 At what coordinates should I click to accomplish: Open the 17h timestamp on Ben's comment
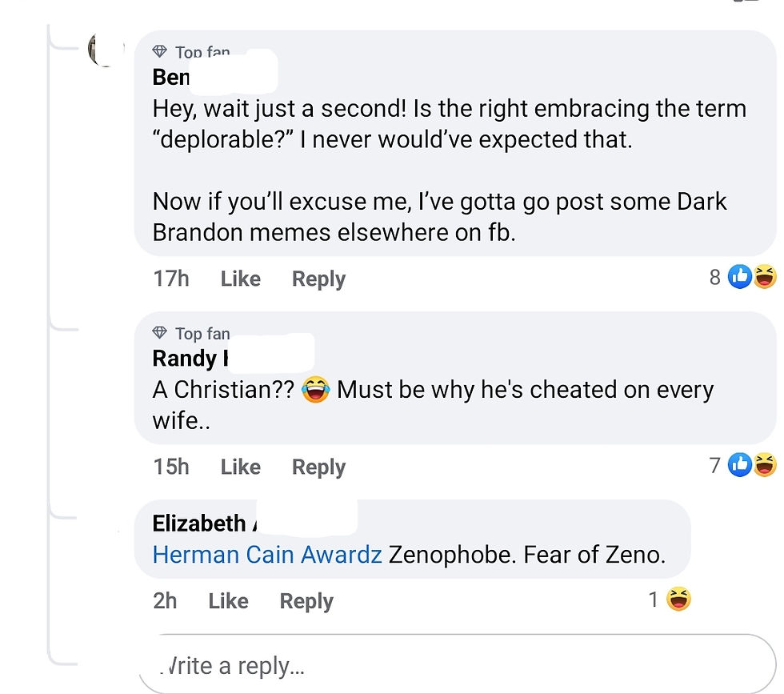(171, 279)
